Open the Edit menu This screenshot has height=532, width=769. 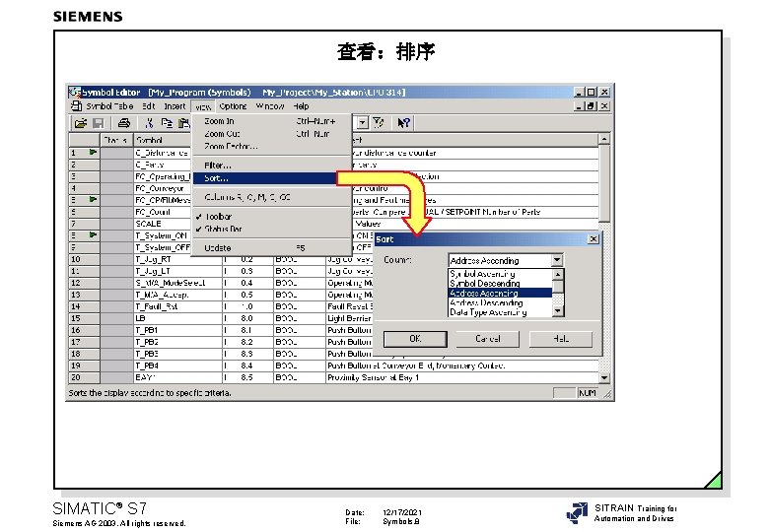pos(149,106)
